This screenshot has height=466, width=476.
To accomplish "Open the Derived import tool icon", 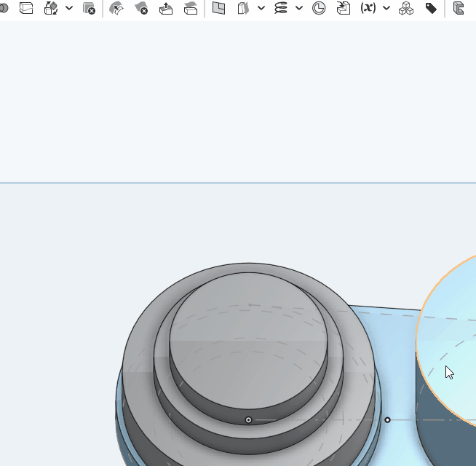I will coord(344,9).
